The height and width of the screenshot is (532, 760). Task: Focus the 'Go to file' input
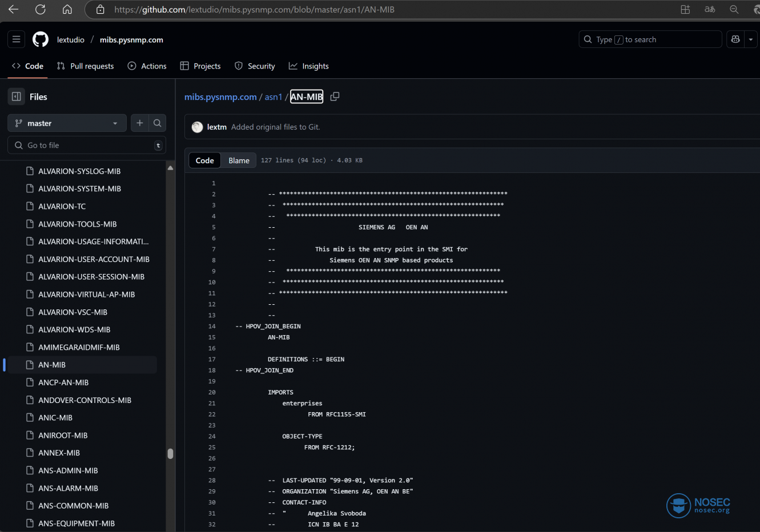87,145
